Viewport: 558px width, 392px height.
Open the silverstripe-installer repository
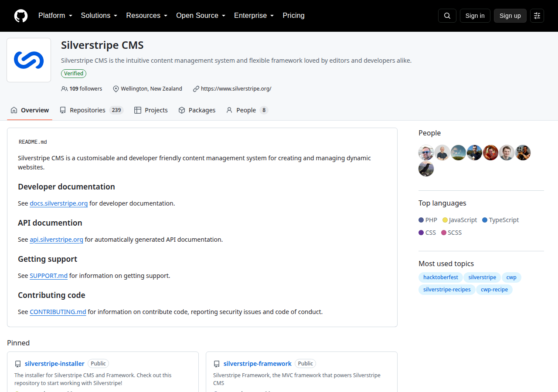54,364
